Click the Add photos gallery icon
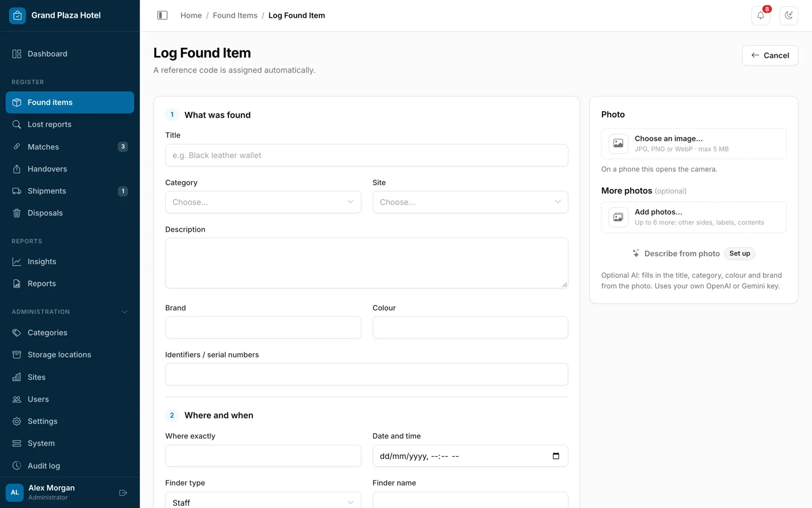 [618, 217]
